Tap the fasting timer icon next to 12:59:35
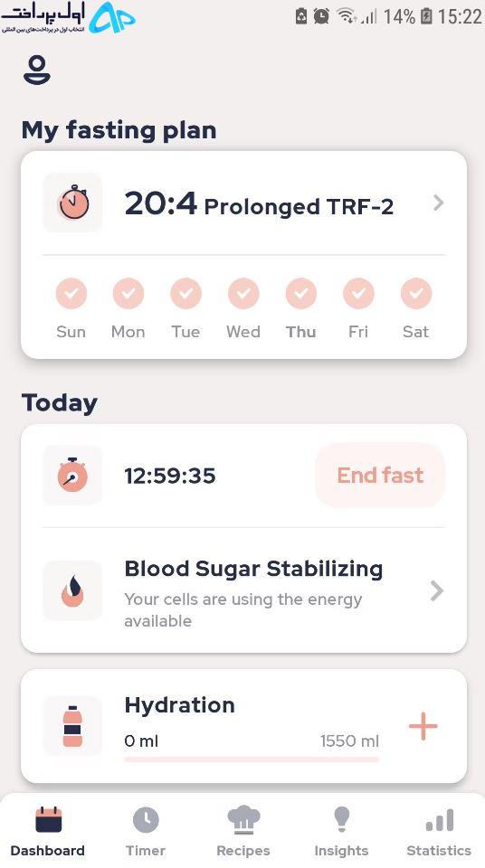 [x=72, y=475]
